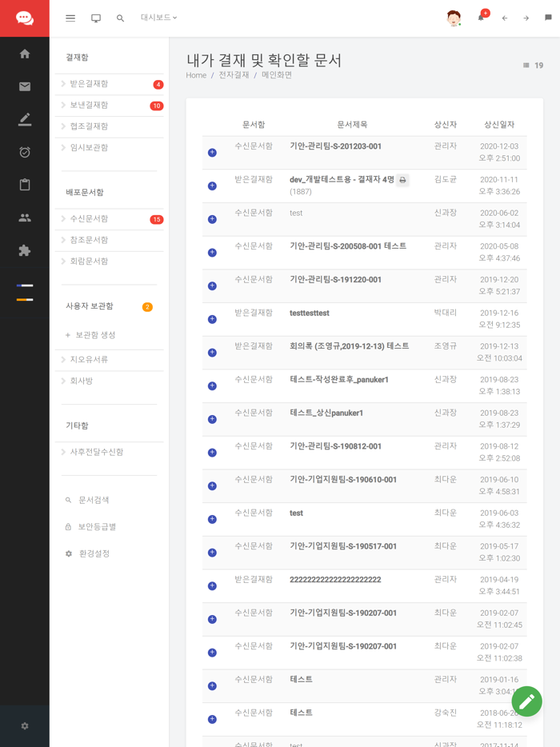This screenshot has height=747, width=560.
Task: Open 보낸결재함 in the sidebar
Action: tap(88, 106)
